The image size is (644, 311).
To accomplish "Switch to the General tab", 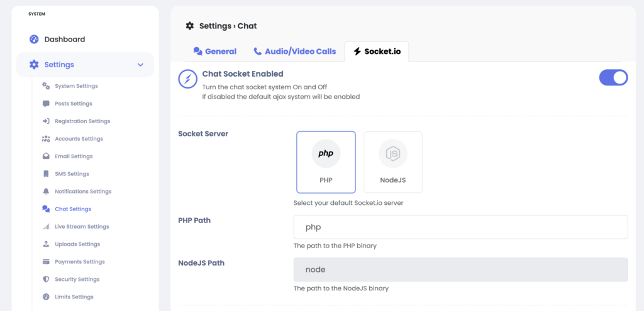I will pos(215,52).
